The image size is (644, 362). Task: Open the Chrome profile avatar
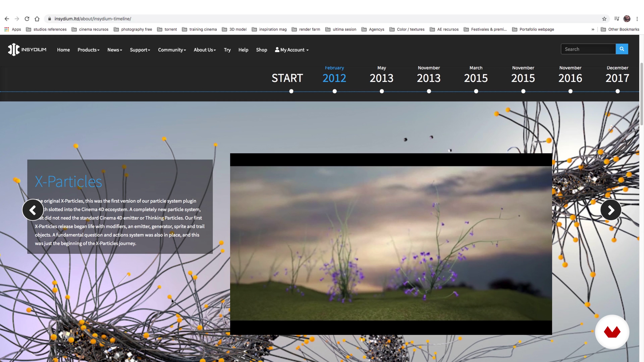627,19
